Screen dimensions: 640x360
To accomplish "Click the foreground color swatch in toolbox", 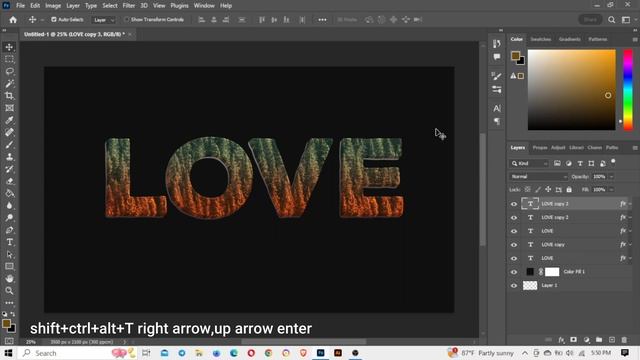I will pos(6,324).
